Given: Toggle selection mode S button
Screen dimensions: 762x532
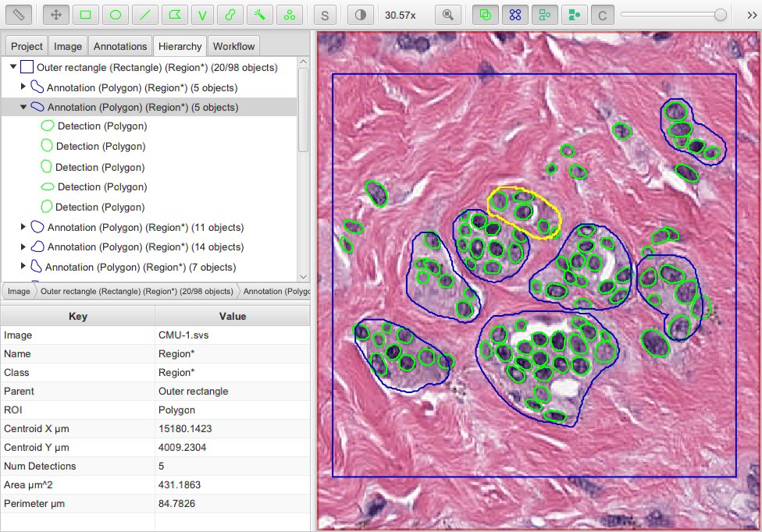Looking at the screenshot, I should tap(325, 15).
